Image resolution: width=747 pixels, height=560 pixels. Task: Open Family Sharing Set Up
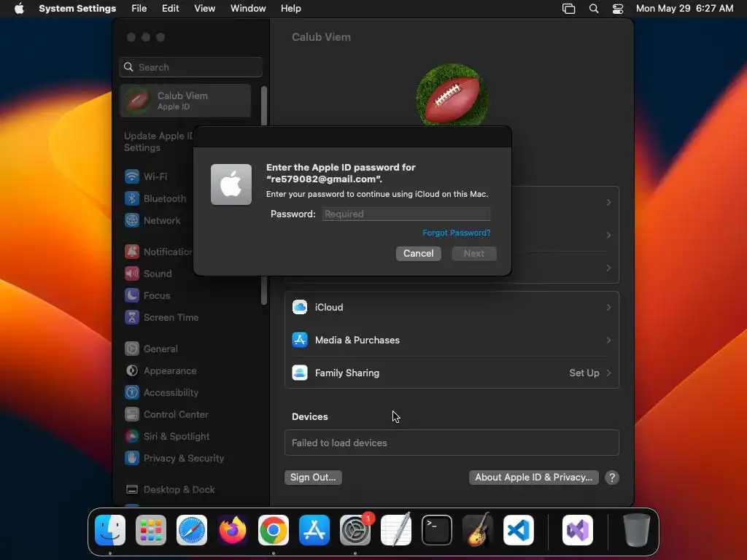452,373
